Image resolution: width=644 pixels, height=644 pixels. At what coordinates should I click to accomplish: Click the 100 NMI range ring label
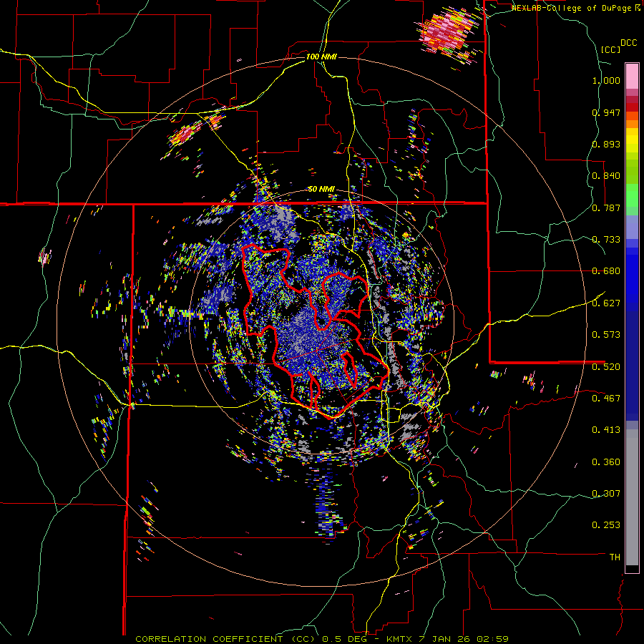(321, 57)
